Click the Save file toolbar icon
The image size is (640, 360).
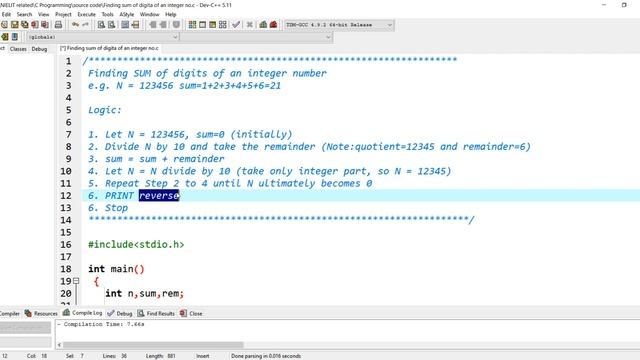15,25
